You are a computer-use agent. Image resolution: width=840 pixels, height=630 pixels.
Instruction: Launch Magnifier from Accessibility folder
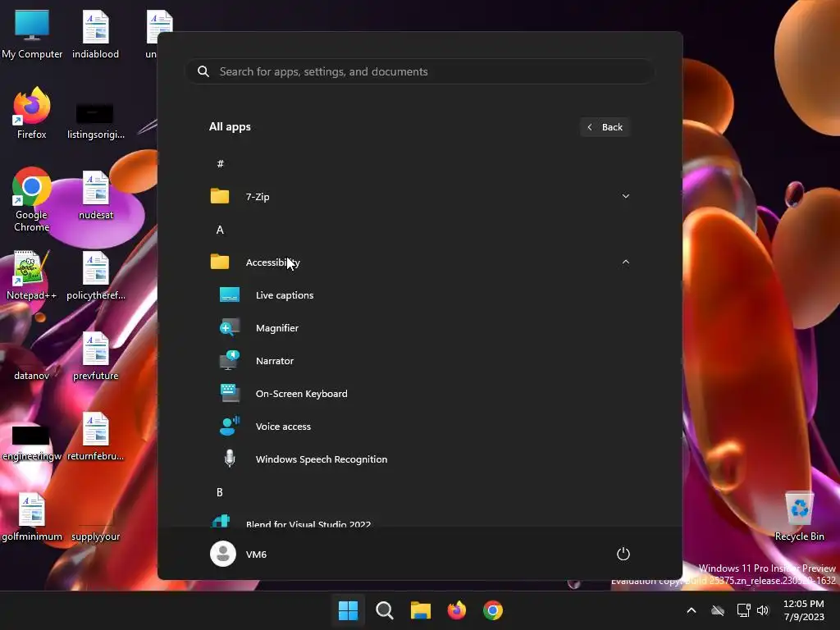point(420,328)
